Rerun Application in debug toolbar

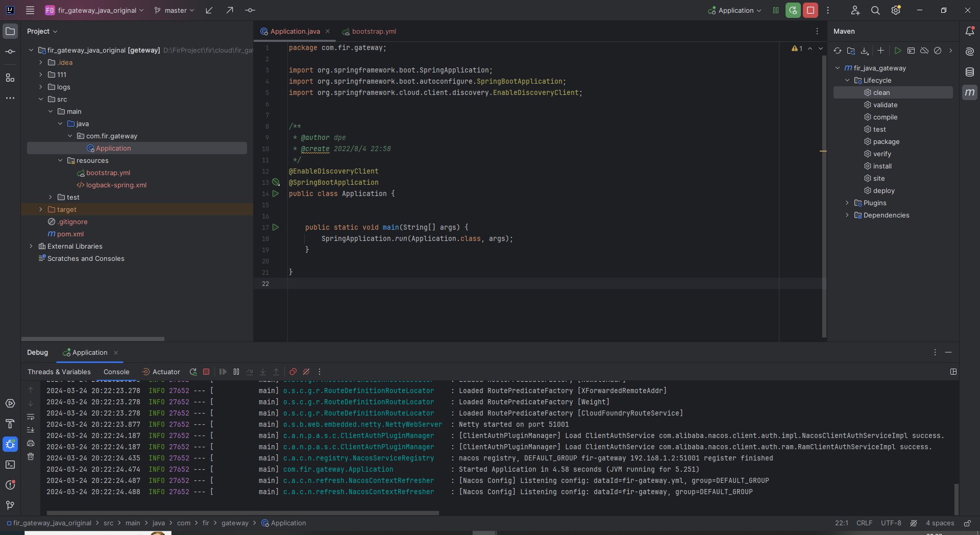[193, 372]
